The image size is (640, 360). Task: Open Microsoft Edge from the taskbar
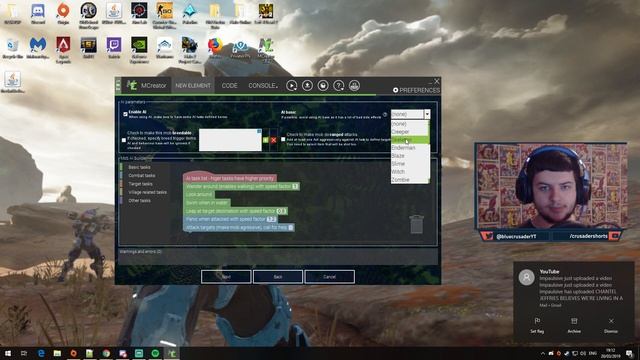click(x=41, y=353)
